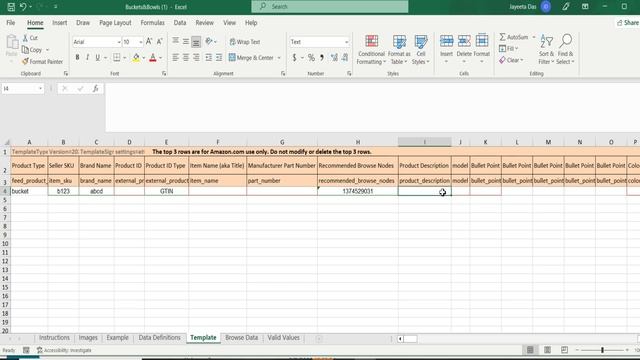Increase the indent
640x360 pixels.
pyautogui.click(x=219, y=58)
